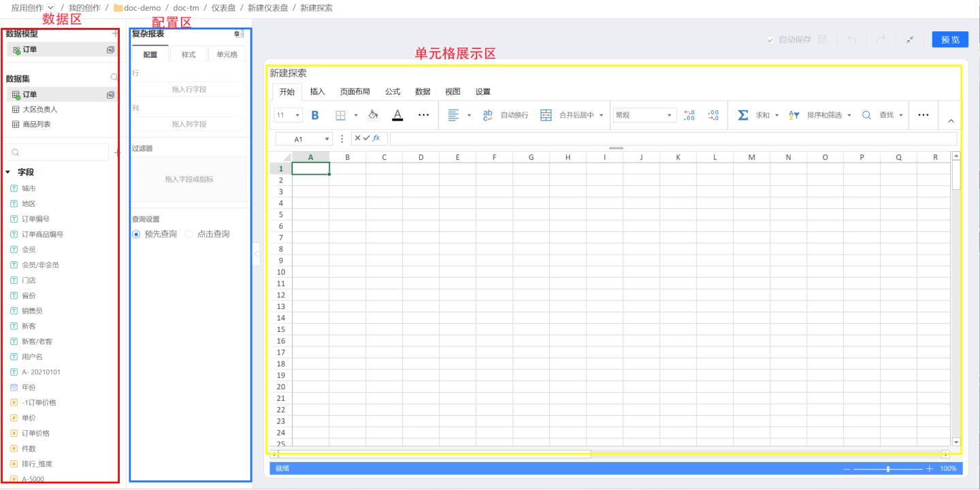Open the font size 11 dropdown
980x490 pixels.
(x=289, y=115)
